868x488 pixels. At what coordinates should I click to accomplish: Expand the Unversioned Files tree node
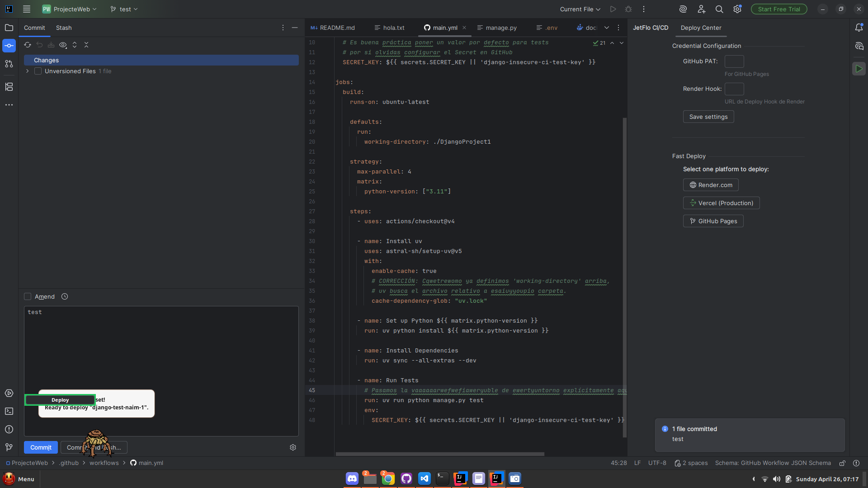(28, 71)
